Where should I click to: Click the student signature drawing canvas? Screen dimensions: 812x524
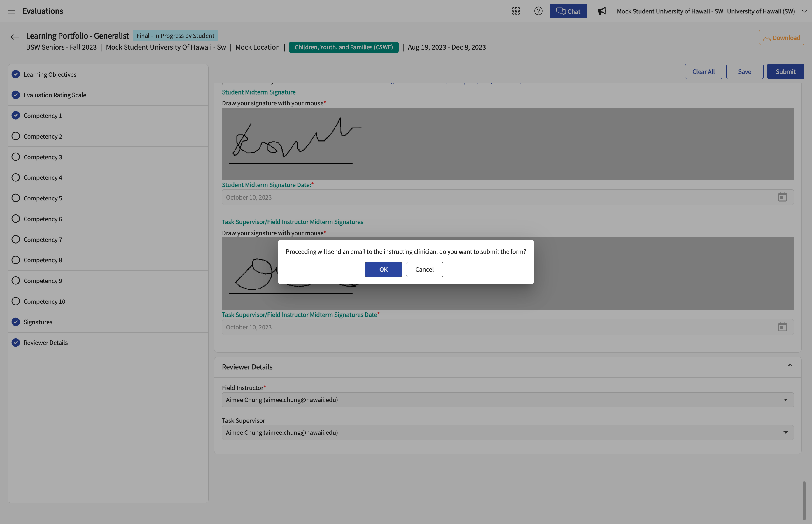click(x=508, y=144)
